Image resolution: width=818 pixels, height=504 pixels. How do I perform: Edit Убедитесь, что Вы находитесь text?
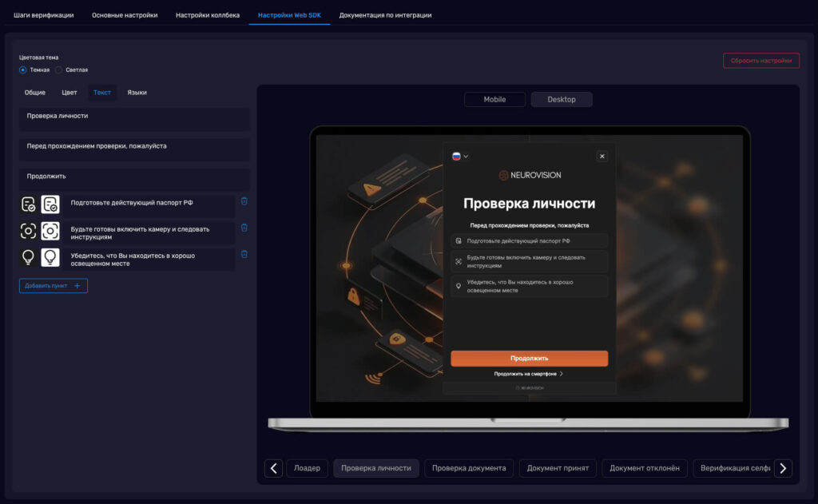click(x=149, y=260)
